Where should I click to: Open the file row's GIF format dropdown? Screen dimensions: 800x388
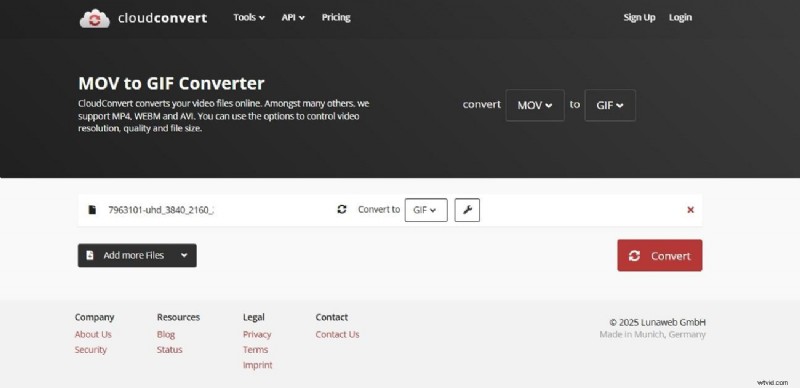pos(426,210)
